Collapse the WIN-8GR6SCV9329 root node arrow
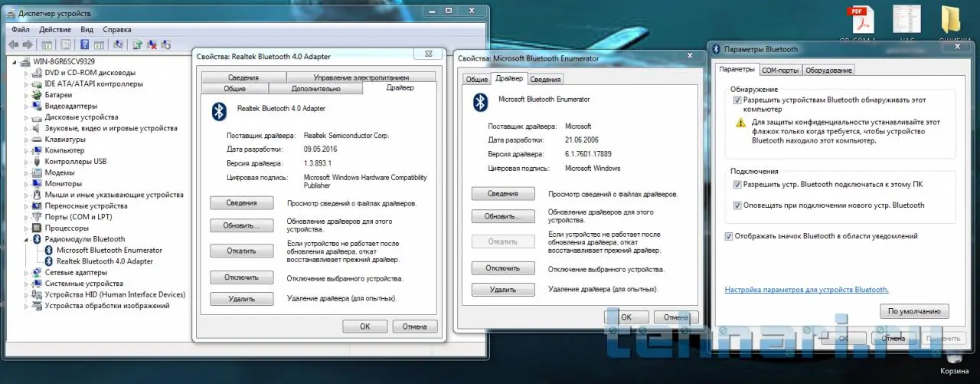Viewport: 980px width, 384px height. coord(16,62)
